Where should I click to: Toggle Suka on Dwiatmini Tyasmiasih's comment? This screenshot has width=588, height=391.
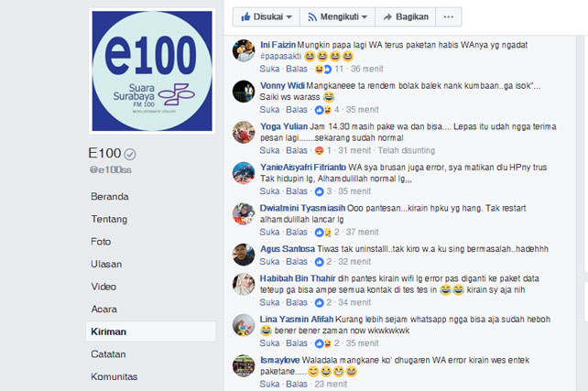click(x=269, y=232)
